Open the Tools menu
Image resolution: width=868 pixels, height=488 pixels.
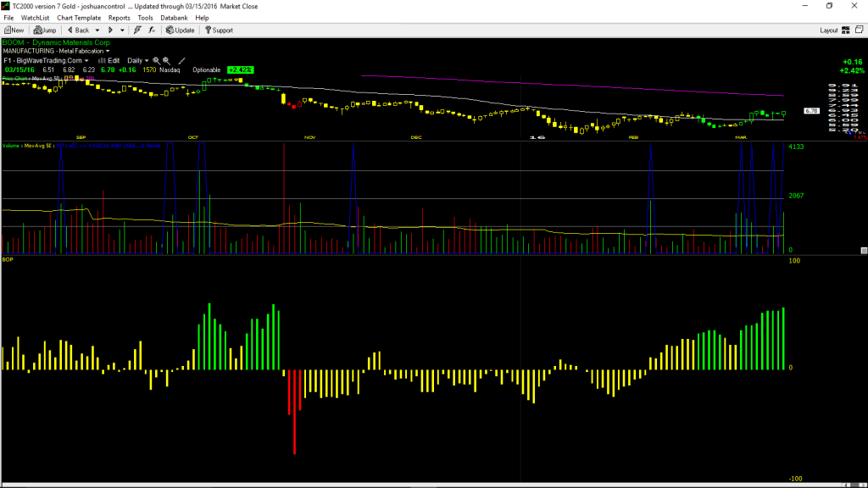click(x=145, y=18)
